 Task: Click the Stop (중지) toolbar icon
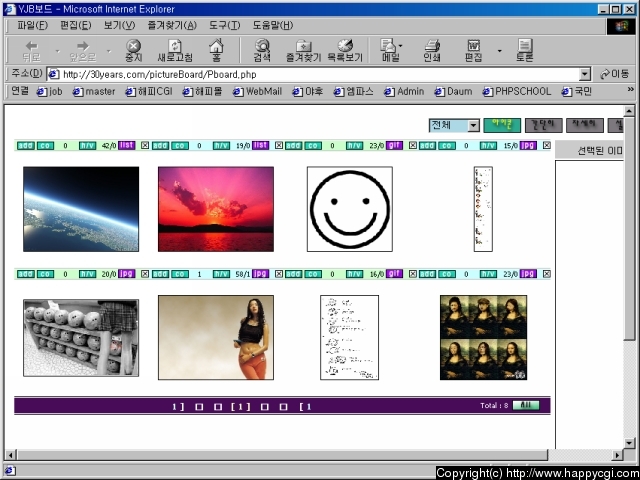pyautogui.click(x=133, y=51)
